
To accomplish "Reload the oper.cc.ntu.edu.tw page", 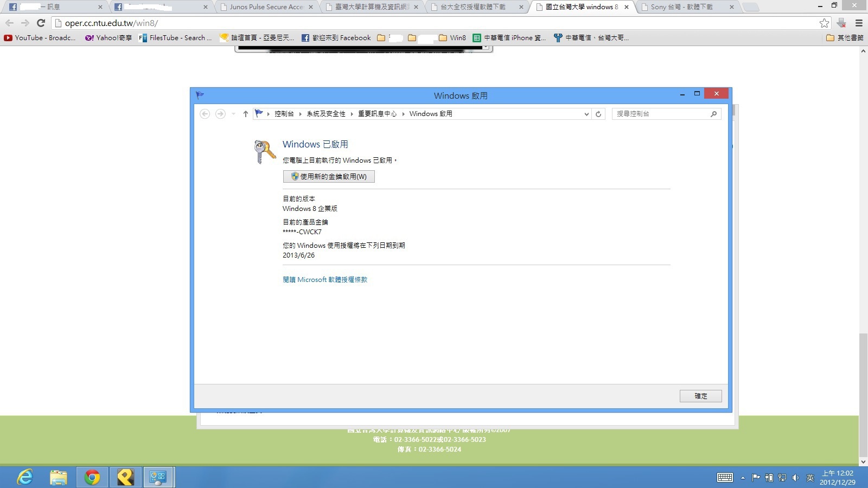I will click(41, 23).
